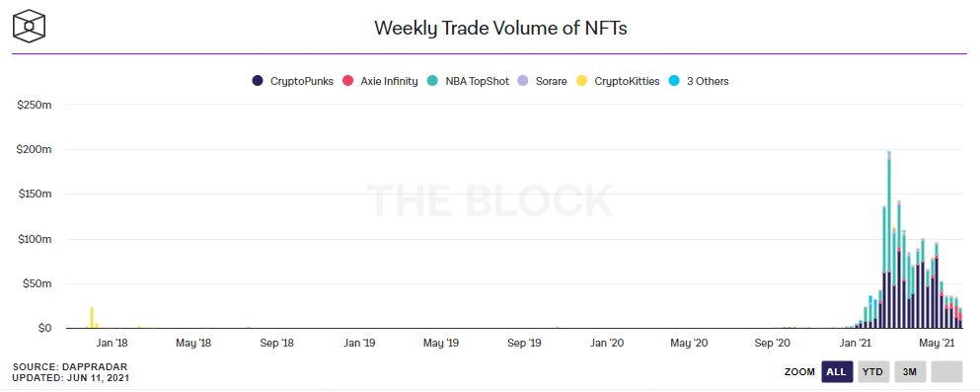Click the Sep '20 x-axis label
Screen dimensions: 980x392
[773, 343]
